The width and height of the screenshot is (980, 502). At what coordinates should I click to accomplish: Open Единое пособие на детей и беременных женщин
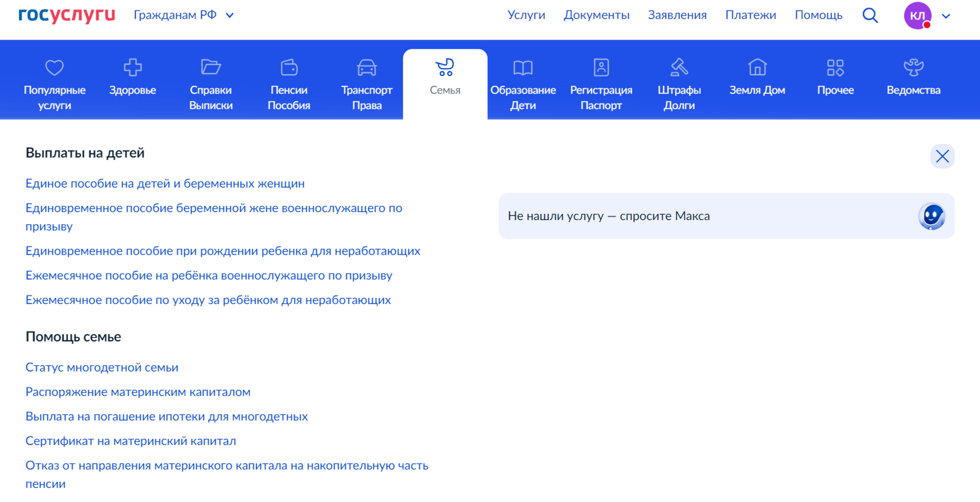(x=165, y=184)
